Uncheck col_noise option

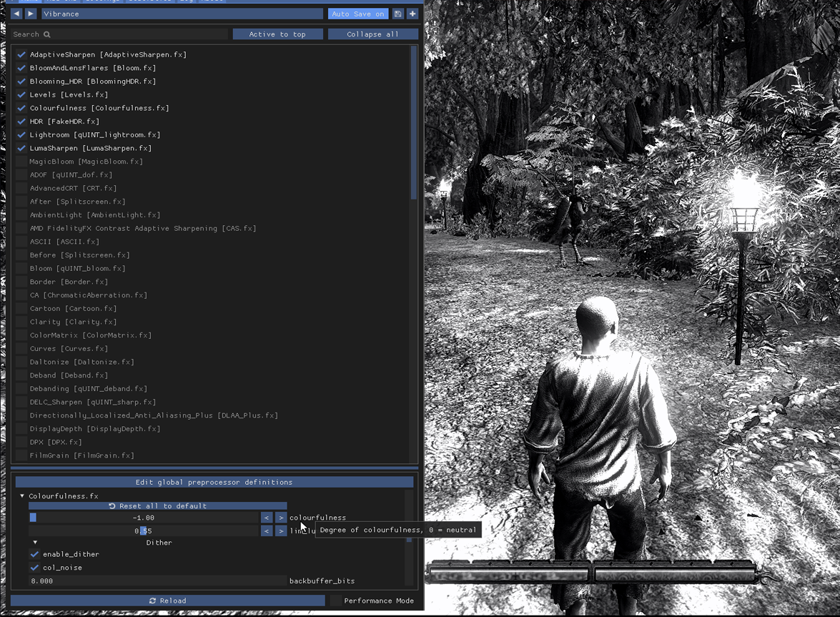35,568
